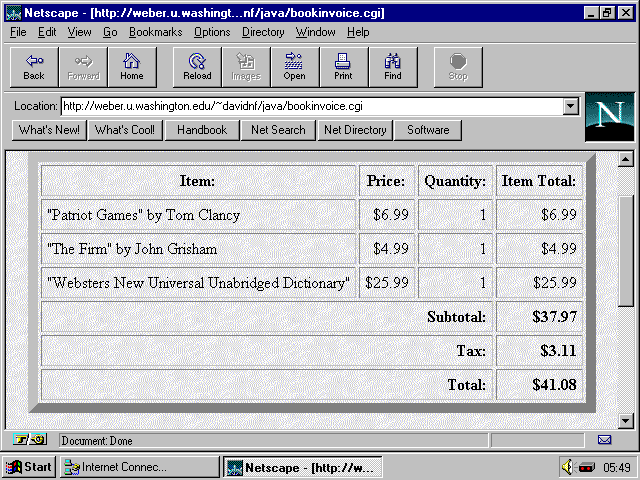The image size is (640, 480).
Task: Open the Bookmarks menu
Action: pos(156,32)
